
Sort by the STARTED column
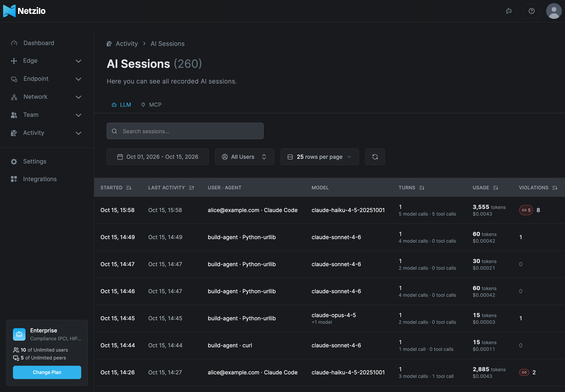(116, 188)
